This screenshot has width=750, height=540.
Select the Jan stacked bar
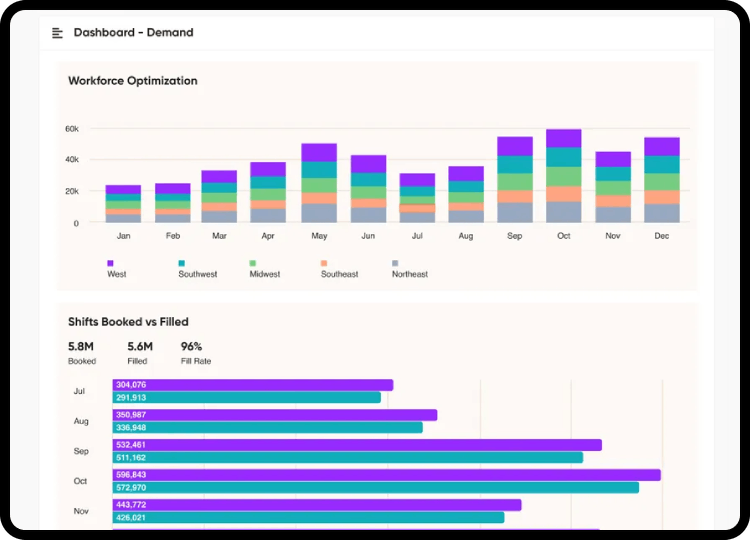point(123,204)
